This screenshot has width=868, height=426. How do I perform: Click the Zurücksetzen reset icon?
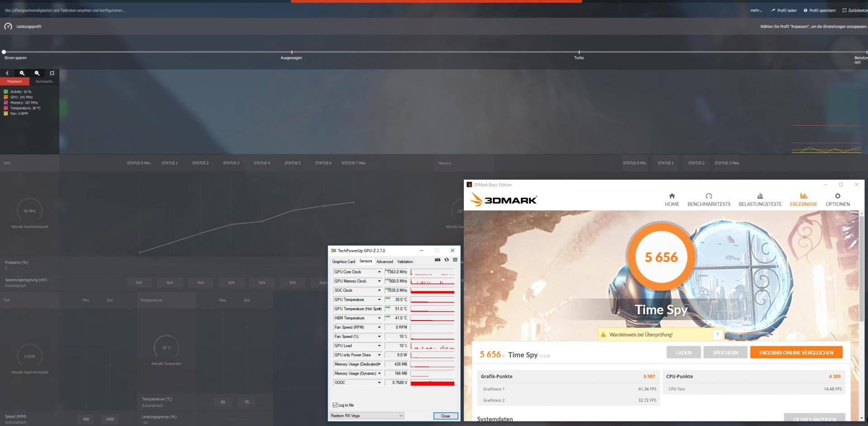[844, 10]
